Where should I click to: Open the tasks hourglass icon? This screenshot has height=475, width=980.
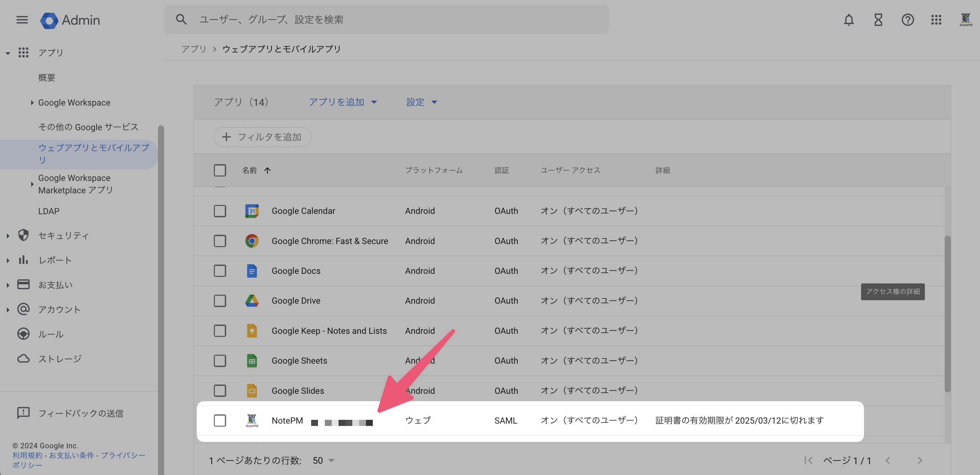point(878,20)
